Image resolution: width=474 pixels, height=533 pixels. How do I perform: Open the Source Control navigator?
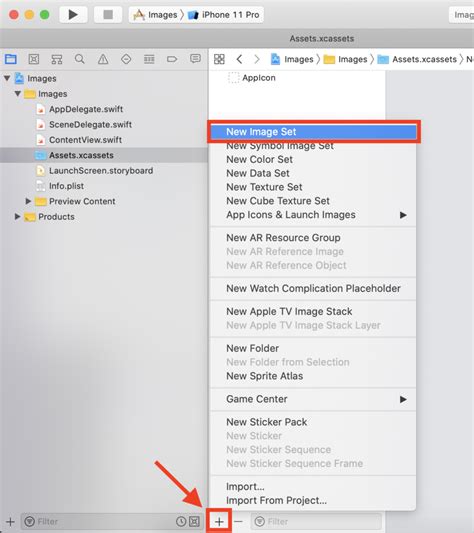pyautogui.click(x=34, y=59)
